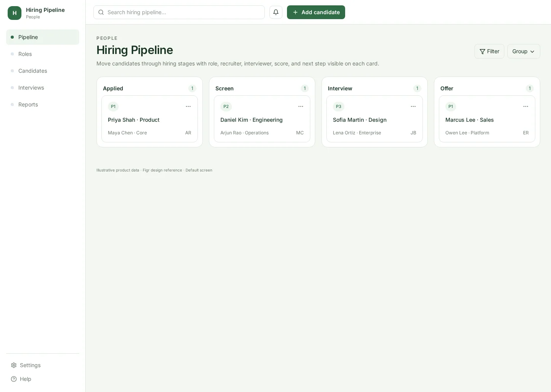Click the Applied column header
This screenshot has width=551, height=392.
(x=113, y=88)
